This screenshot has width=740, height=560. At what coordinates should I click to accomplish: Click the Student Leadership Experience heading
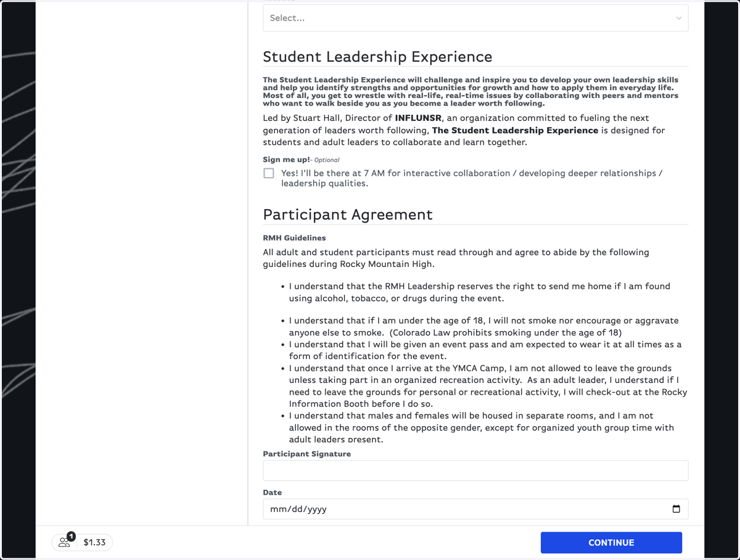pyautogui.click(x=377, y=57)
